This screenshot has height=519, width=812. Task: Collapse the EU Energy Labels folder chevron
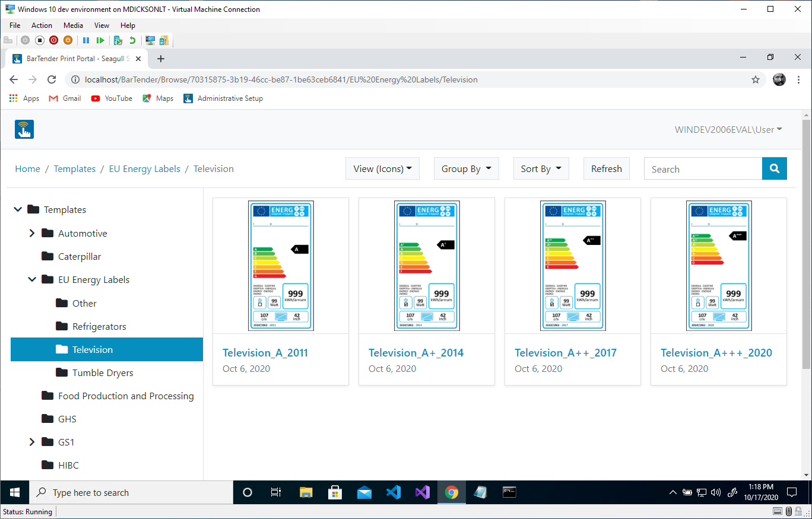coord(32,280)
